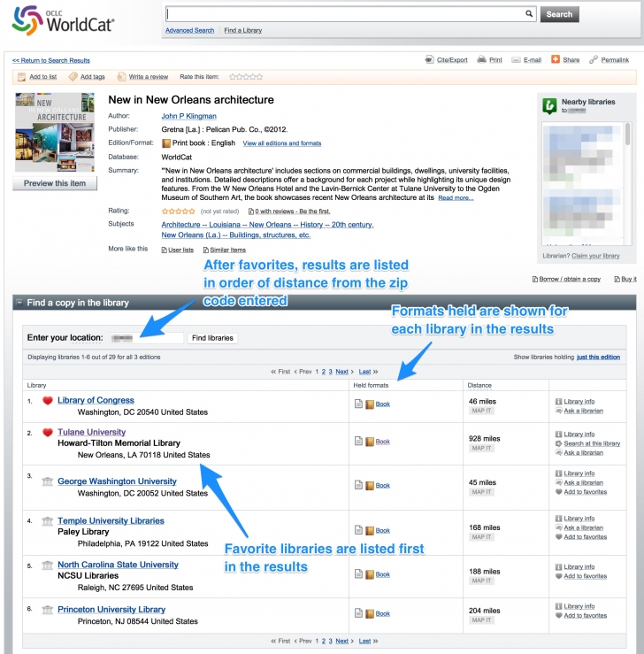Screen dimensions: 644x654
Task: Click the red heart beside Library of Congress
Action: pos(48,400)
